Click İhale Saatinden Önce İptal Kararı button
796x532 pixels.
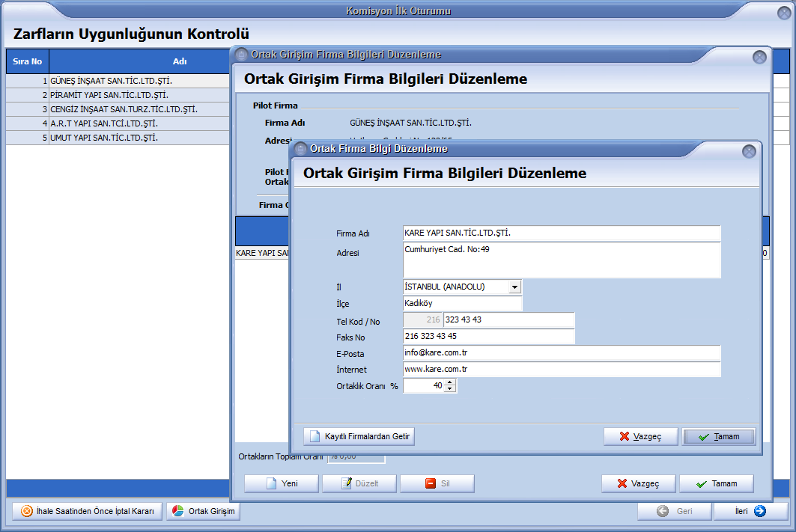click(87, 511)
